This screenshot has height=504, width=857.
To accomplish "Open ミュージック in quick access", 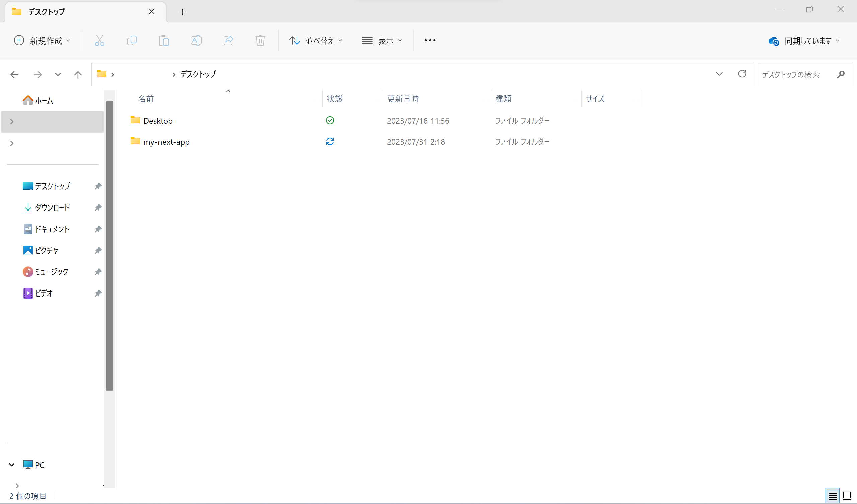I will click(x=46, y=272).
